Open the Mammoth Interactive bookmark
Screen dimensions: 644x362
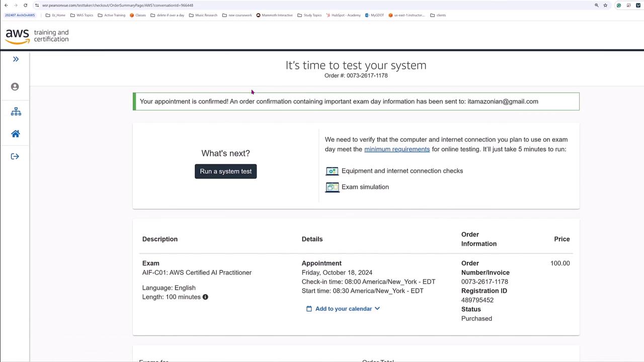[x=274, y=15]
